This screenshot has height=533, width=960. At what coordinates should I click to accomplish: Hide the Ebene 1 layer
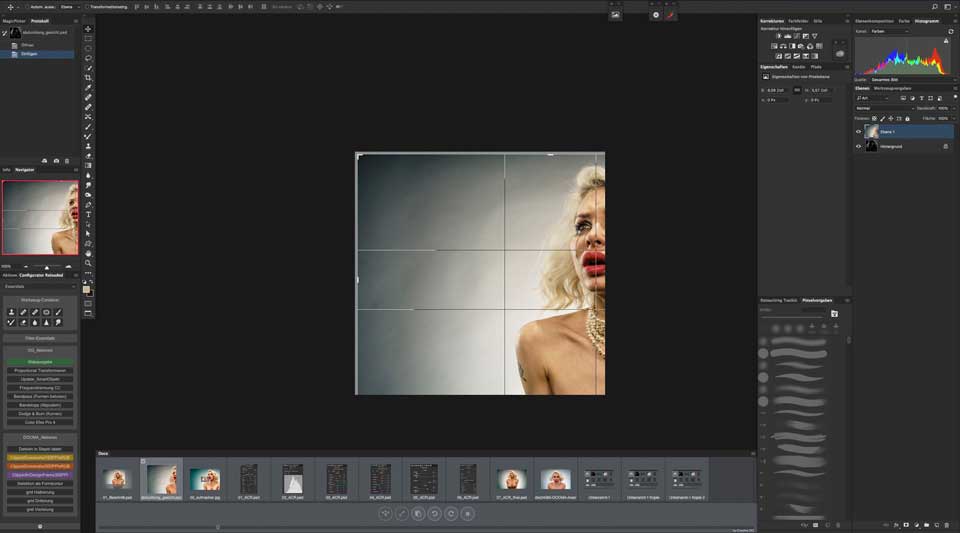click(858, 131)
